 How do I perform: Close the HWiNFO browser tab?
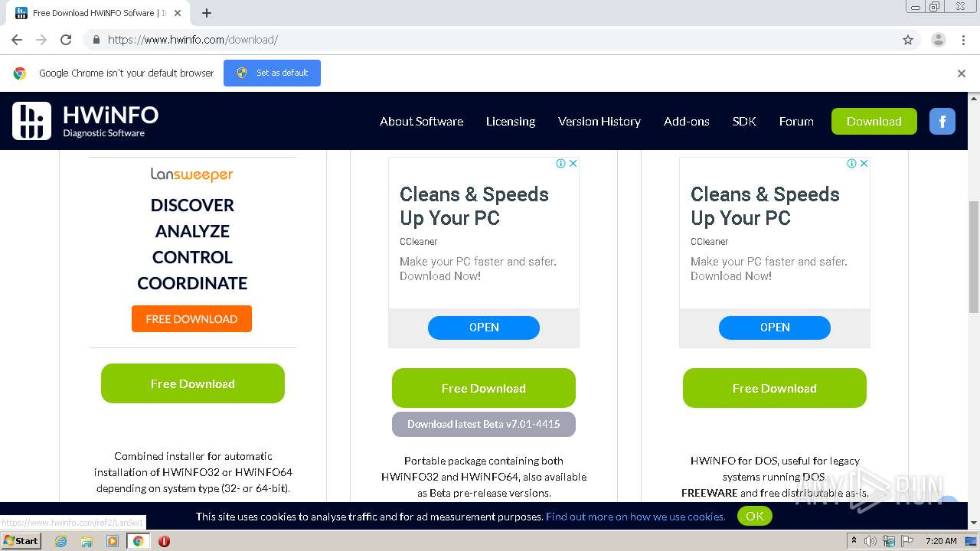178,13
